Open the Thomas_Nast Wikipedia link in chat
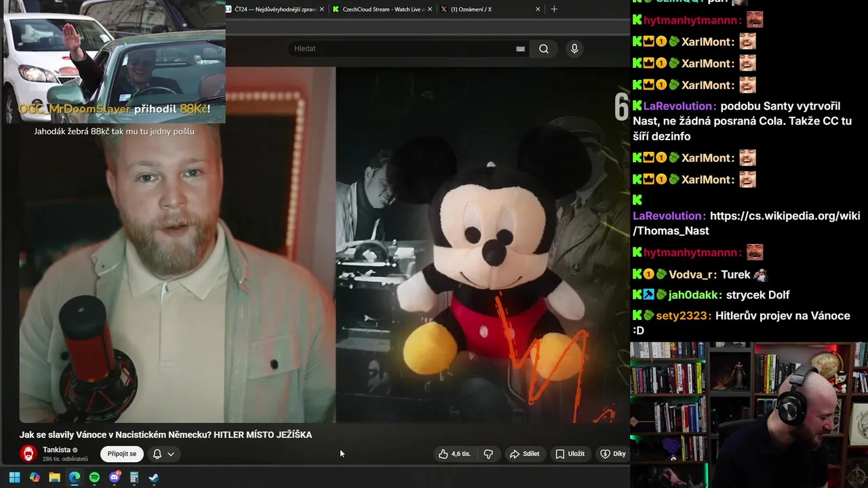Image resolution: width=868 pixels, height=488 pixels. pos(747,223)
